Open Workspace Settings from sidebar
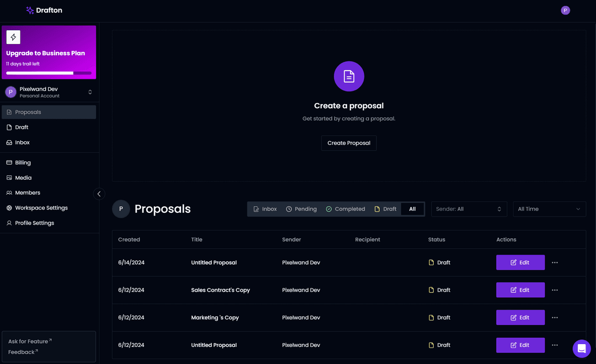The width and height of the screenshot is (596, 364). (41, 208)
